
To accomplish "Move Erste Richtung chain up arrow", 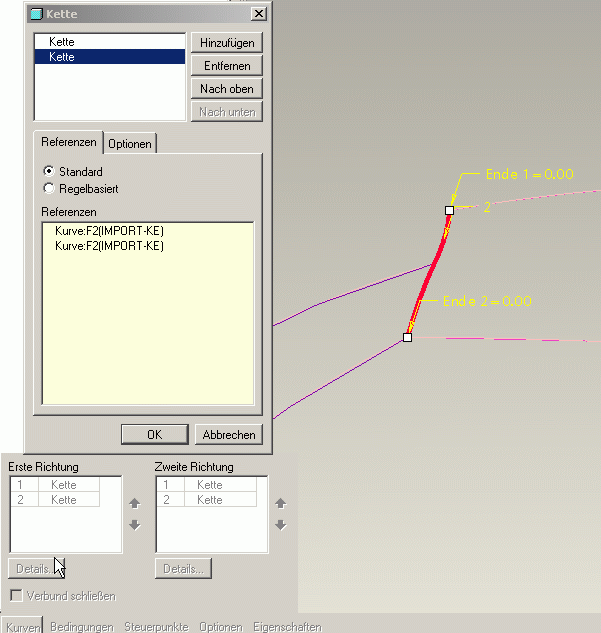I will (135, 503).
